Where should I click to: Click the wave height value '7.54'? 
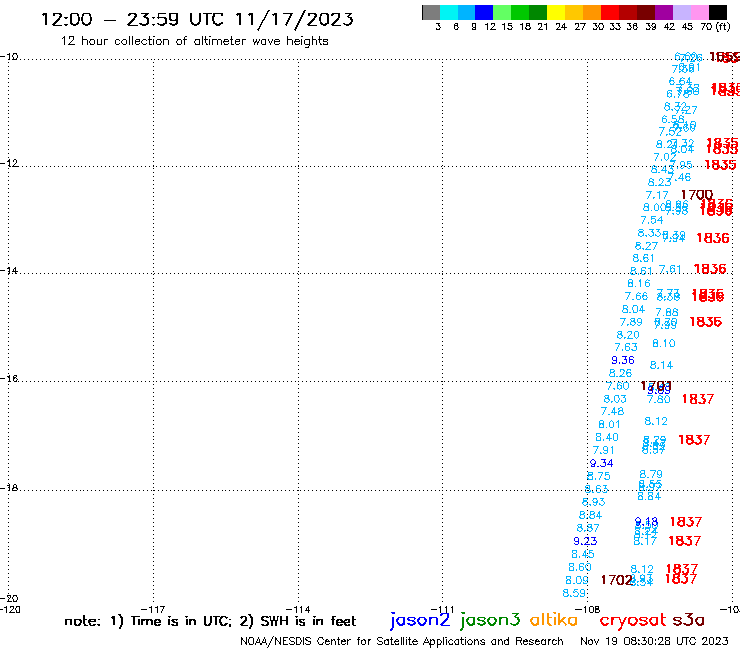pyautogui.click(x=652, y=220)
